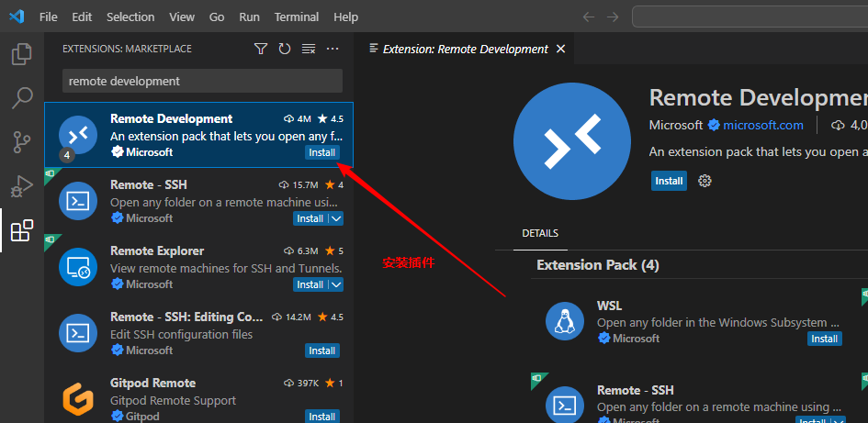868x423 pixels.
Task: Go back with the left arrow
Action: tap(589, 17)
